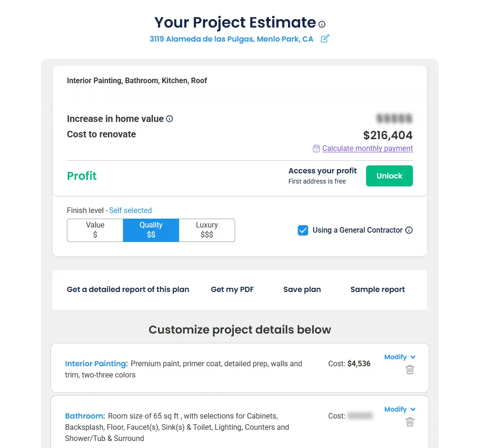Open the Sample report
Image resolution: width=483 pixels, height=448 pixels.
coord(377,290)
